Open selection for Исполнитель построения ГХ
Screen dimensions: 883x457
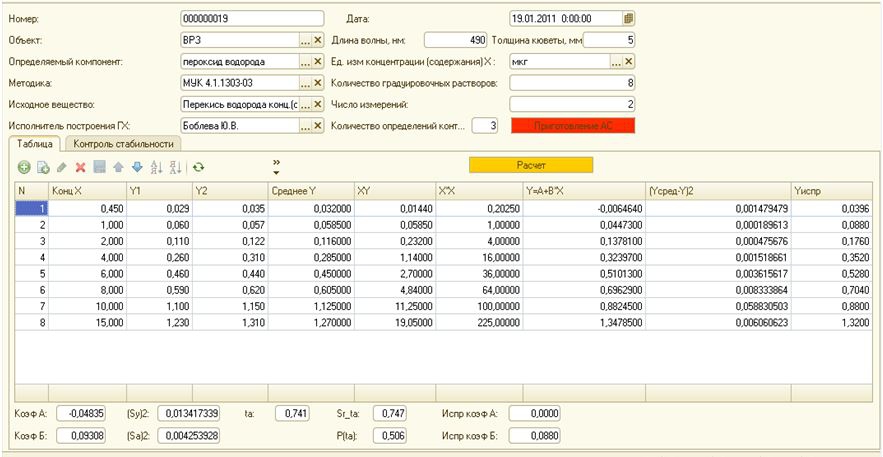[x=305, y=126]
